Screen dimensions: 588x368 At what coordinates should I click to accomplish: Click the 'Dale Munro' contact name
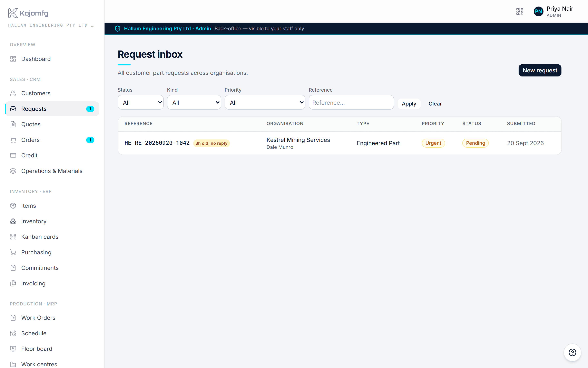(280, 147)
